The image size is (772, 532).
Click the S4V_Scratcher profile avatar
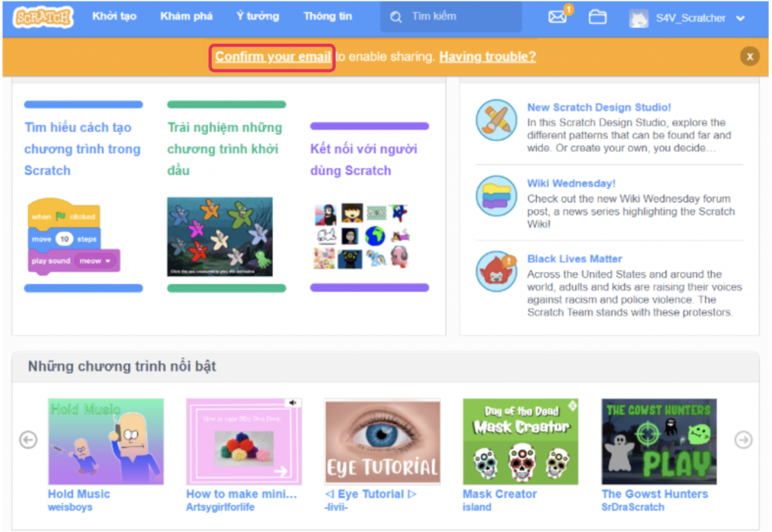[x=639, y=18]
